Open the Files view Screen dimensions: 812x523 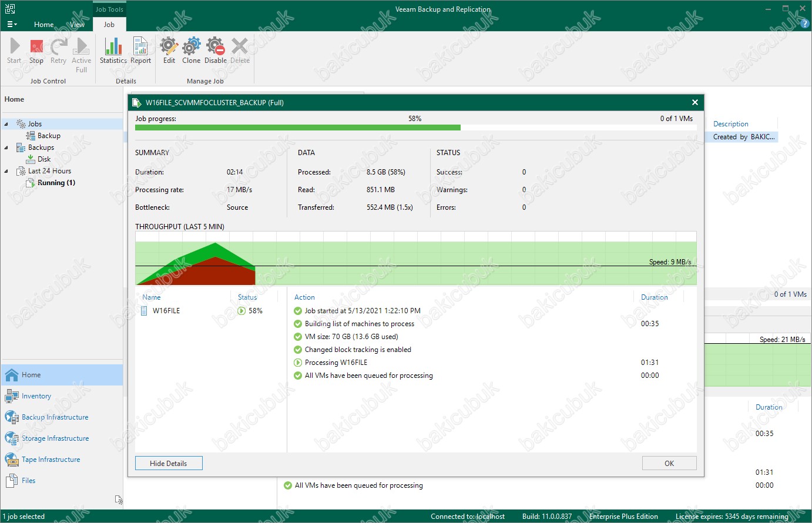click(x=62, y=481)
